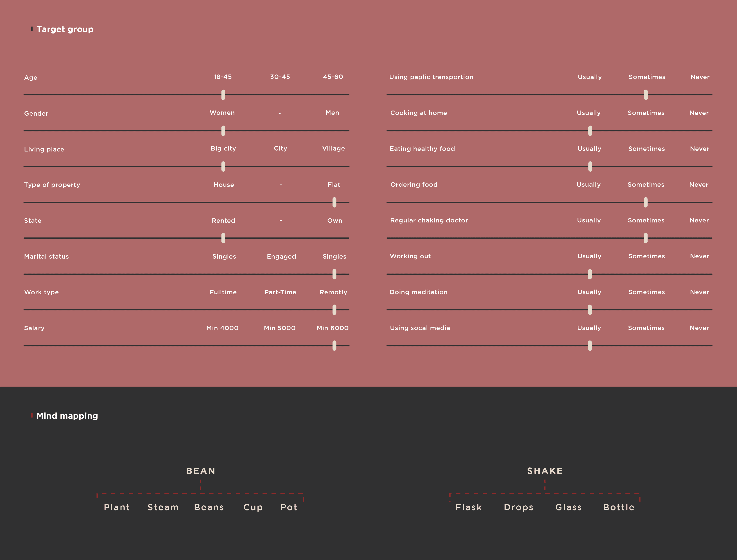Click the Target group heading

click(65, 29)
